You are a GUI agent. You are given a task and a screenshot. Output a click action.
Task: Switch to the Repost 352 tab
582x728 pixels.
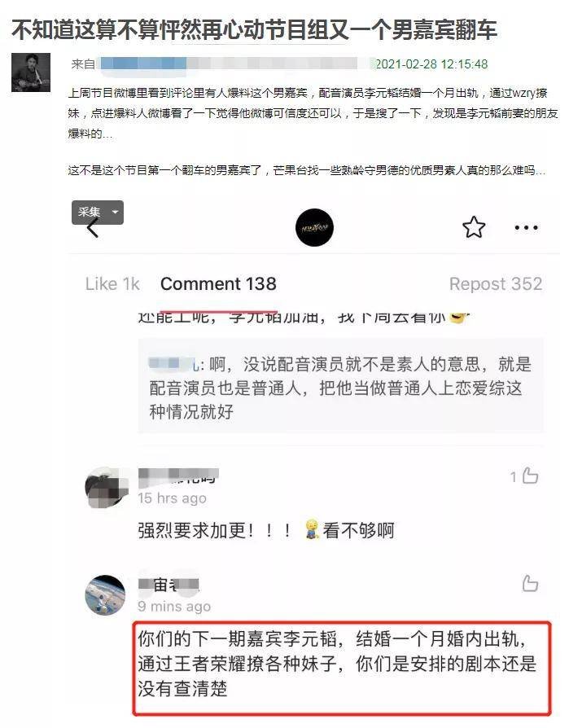(x=495, y=283)
